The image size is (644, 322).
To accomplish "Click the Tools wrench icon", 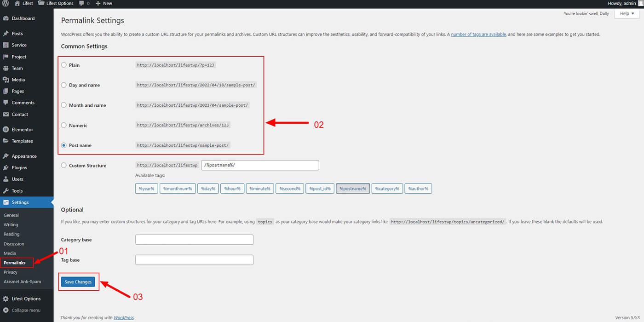I will pyautogui.click(x=6, y=190).
